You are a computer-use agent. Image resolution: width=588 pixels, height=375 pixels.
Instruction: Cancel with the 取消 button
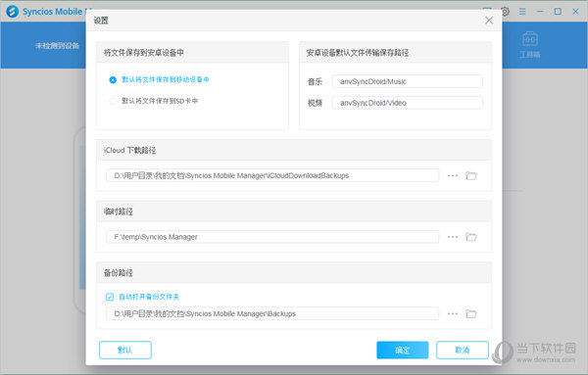coord(463,350)
